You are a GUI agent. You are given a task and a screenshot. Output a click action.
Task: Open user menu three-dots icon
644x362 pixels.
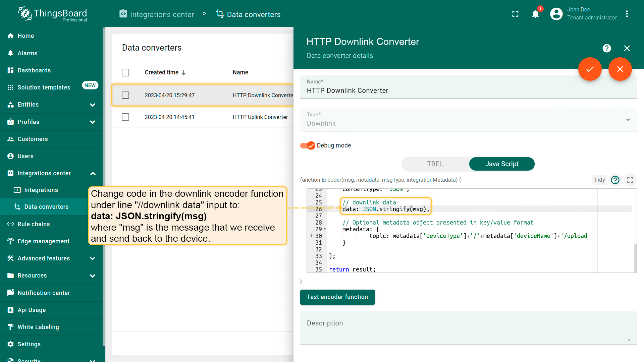pyautogui.click(x=627, y=14)
